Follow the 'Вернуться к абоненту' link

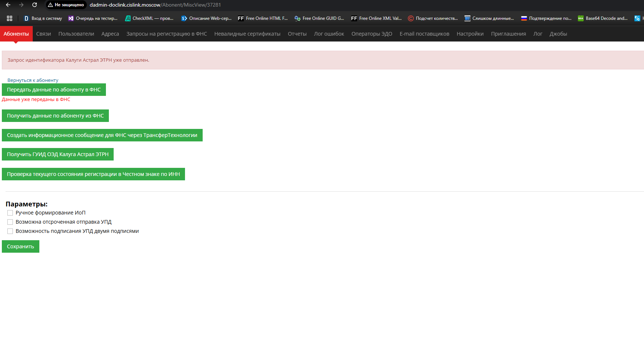point(33,80)
